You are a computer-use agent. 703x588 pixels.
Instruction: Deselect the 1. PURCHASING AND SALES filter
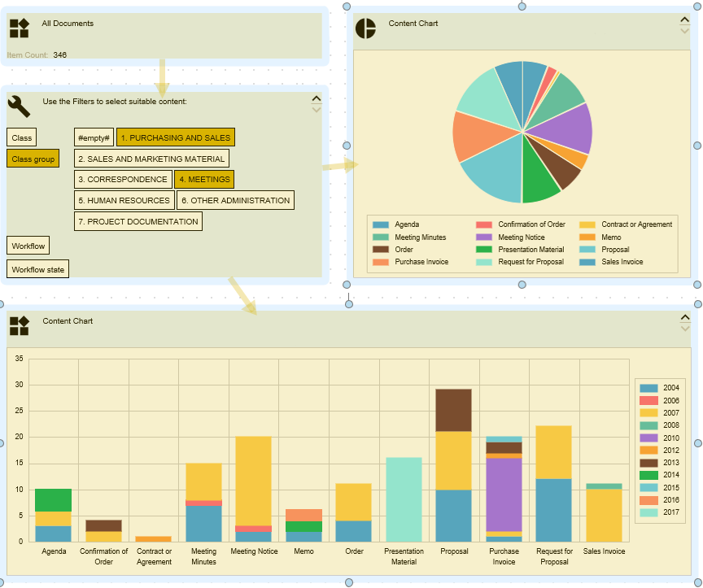tap(176, 137)
